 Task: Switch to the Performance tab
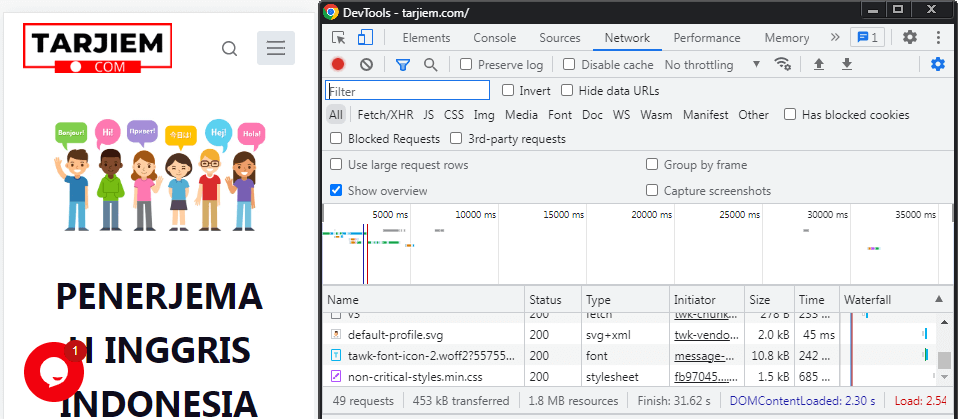pos(707,37)
